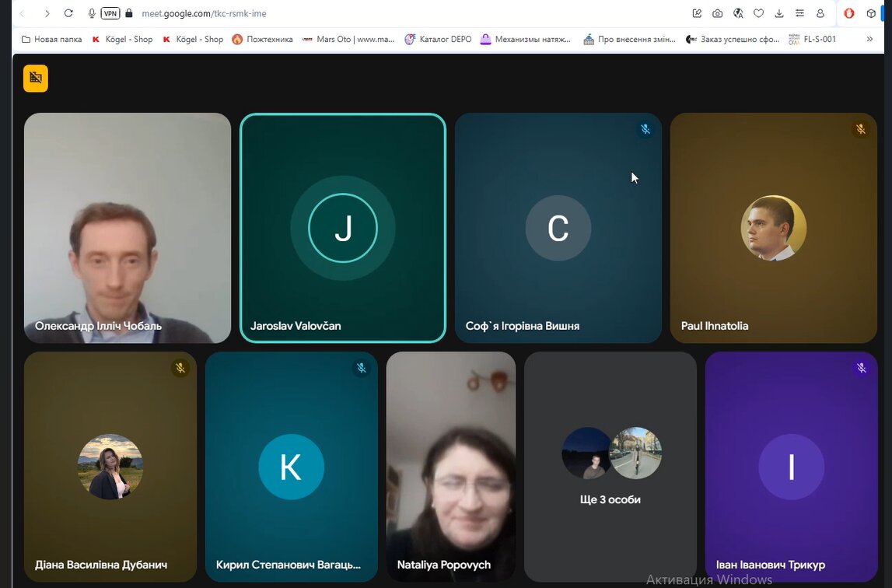
Task: Add page to bookmarks with heart icon
Action: [758, 13]
